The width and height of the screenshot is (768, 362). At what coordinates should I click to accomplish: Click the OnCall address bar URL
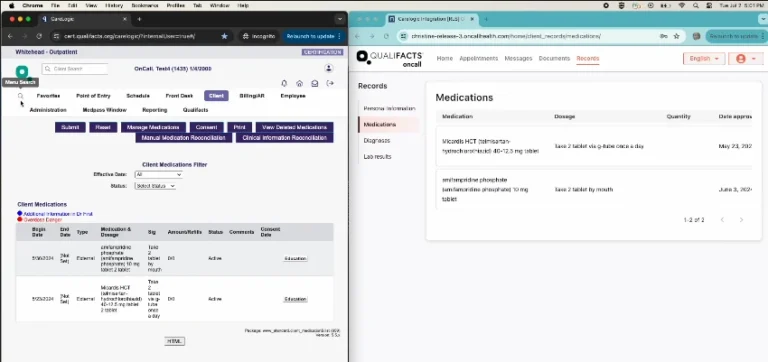point(506,36)
